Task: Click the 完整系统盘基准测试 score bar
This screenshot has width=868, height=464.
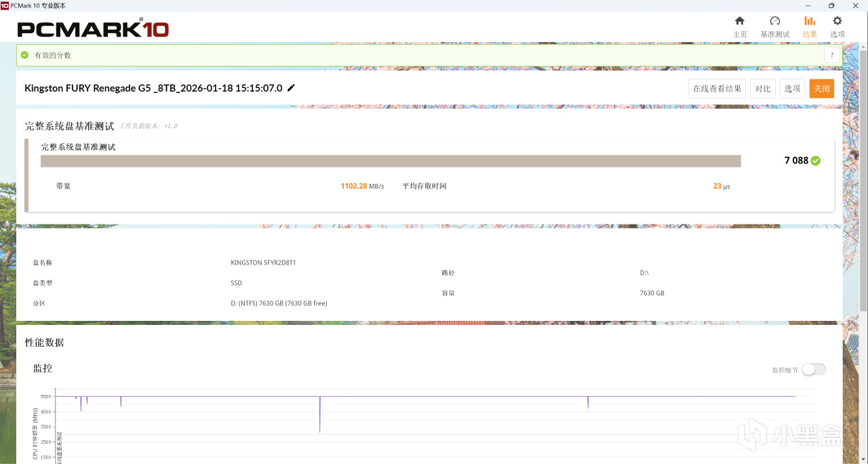Action: [x=391, y=161]
